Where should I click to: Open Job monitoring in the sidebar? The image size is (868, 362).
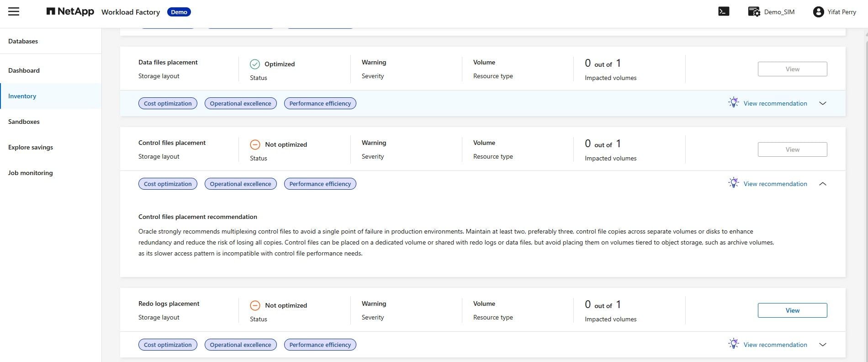coord(30,173)
